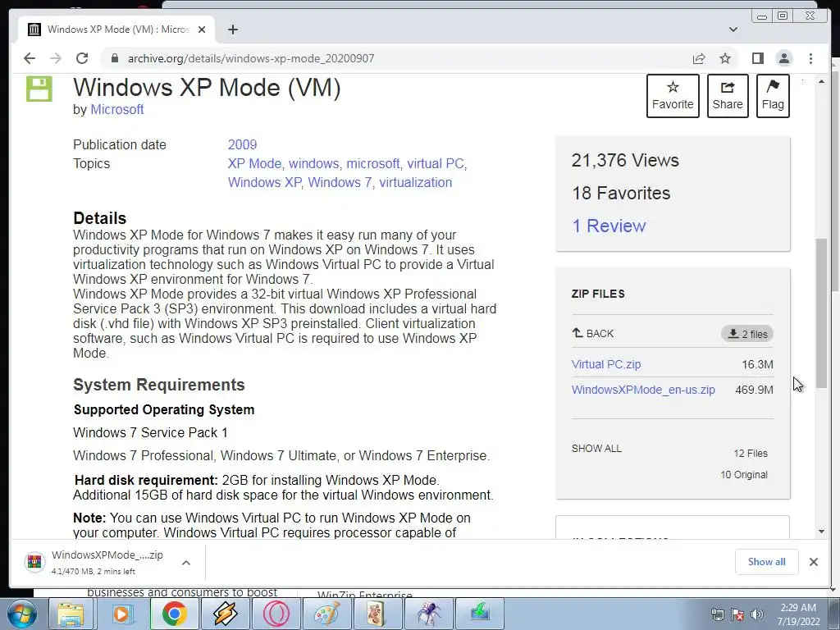Click the network tray icon

pos(717,614)
